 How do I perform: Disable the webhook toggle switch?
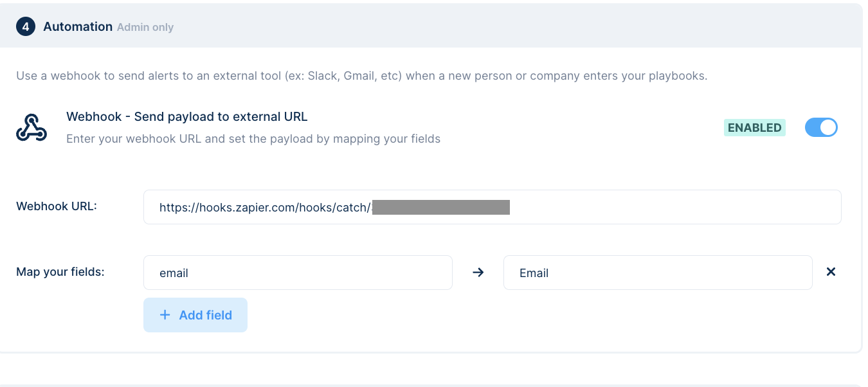point(821,127)
